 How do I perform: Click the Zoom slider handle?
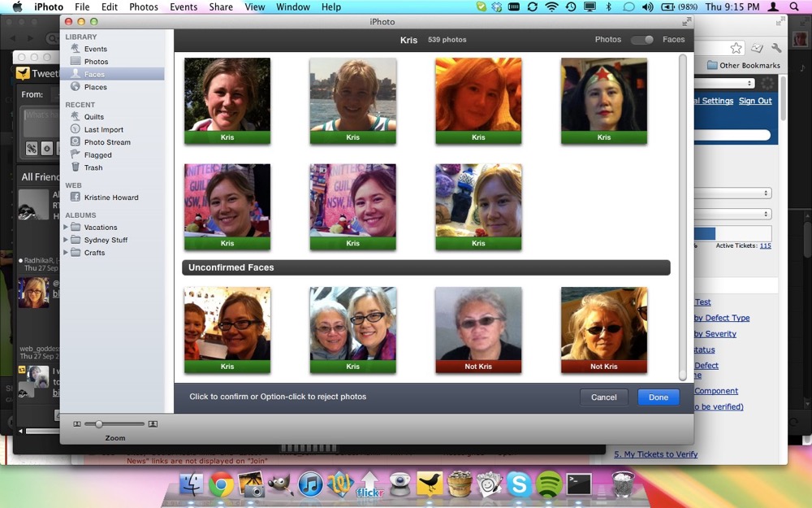(x=99, y=423)
